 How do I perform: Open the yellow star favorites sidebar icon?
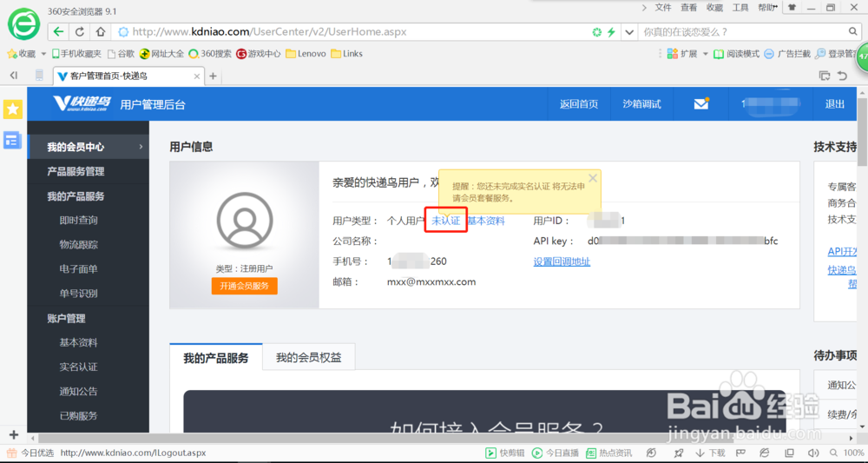13,109
